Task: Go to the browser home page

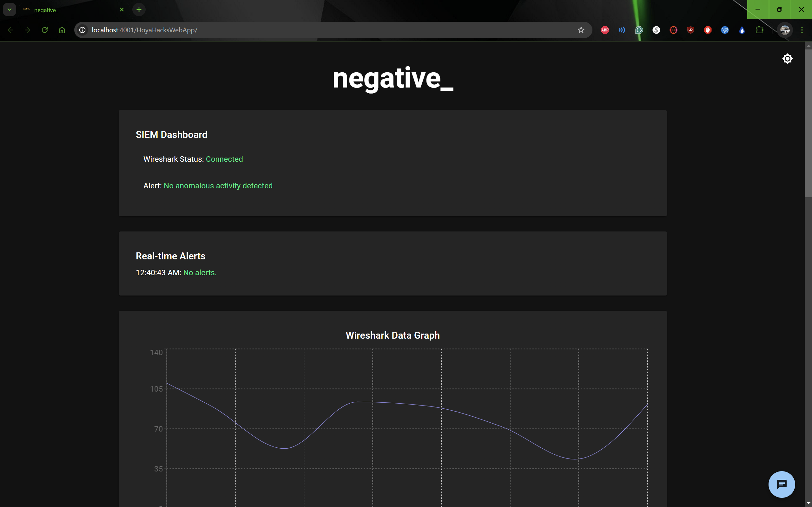Action: click(62, 30)
